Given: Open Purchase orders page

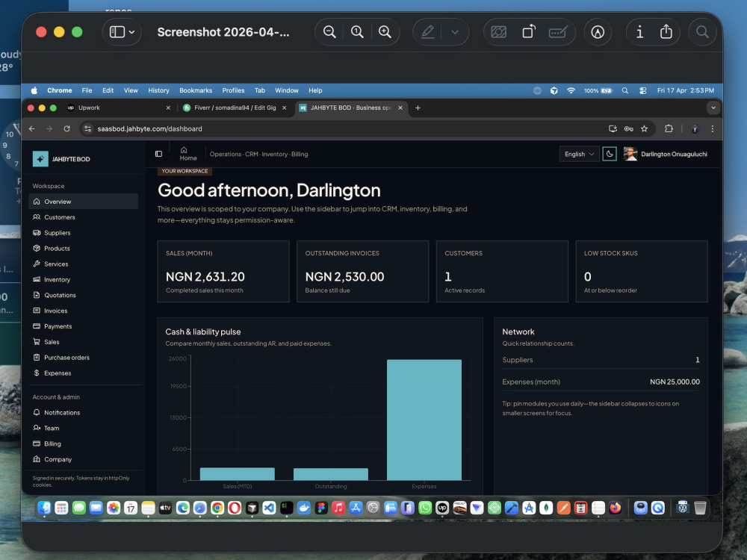Looking at the screenshot, I should click(84, 358).
